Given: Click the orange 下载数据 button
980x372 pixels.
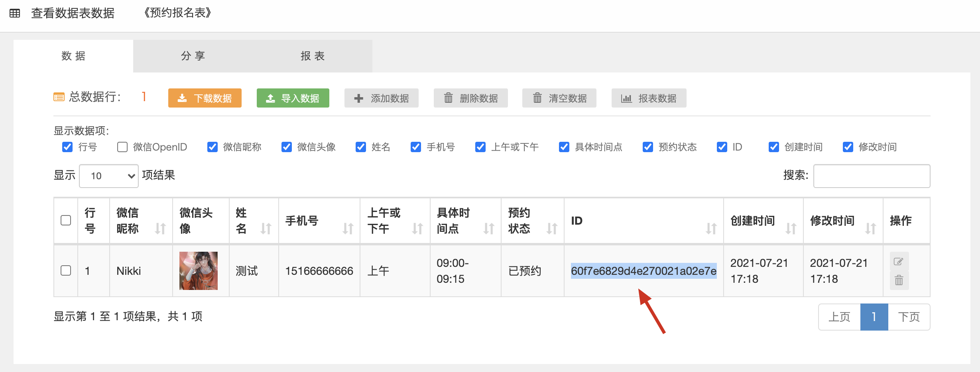Looking at the screenshot, I should coord(205,98).
